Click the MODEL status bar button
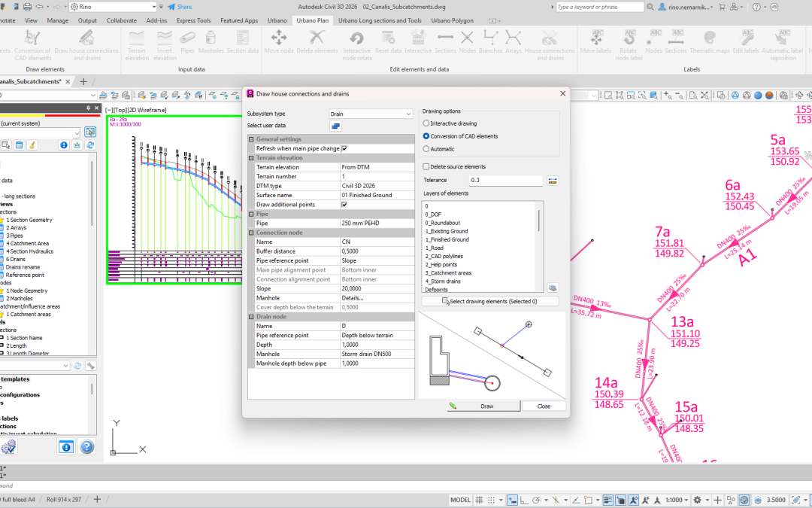 [x=460, y=500]
